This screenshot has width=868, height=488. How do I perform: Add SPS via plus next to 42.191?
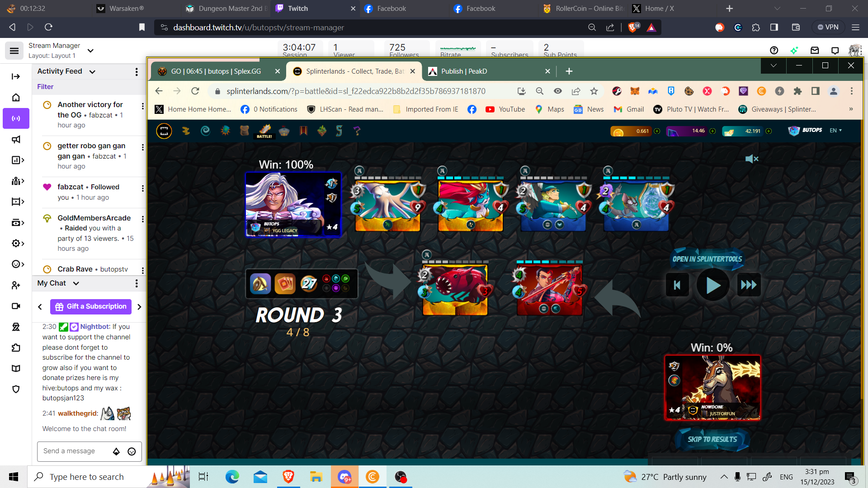(x=769, y=131)
